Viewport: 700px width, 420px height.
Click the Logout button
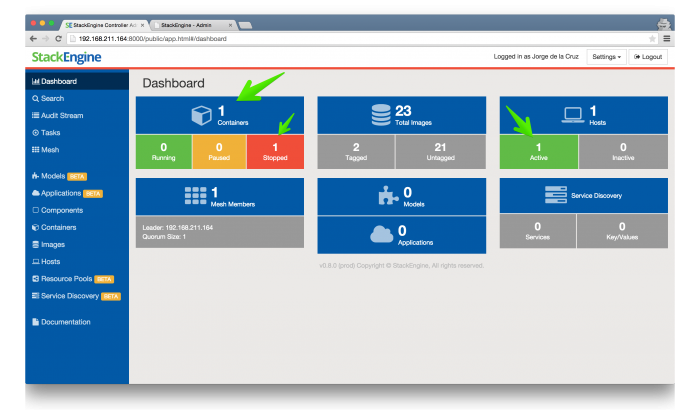[x=648, y=57]
